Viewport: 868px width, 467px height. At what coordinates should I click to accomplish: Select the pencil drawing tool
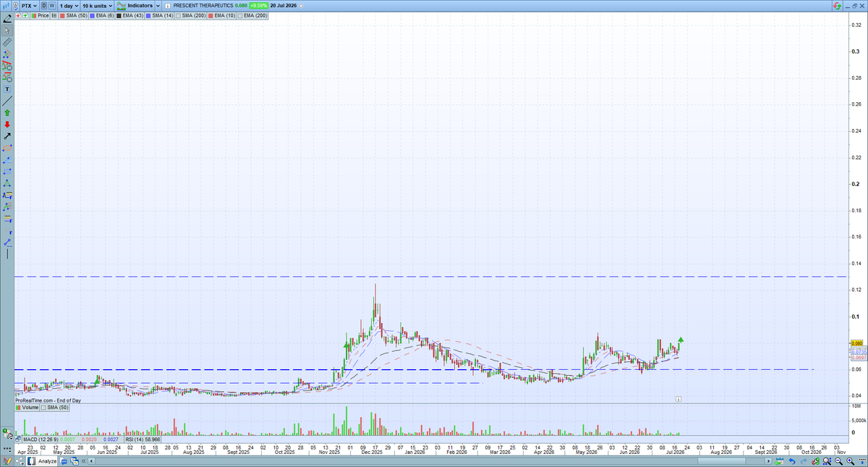pos(7,20)
